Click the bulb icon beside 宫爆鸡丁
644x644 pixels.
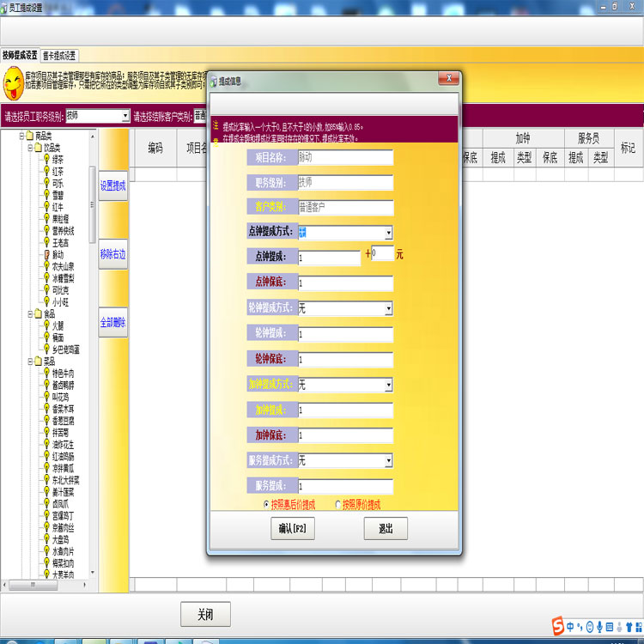[46, 515]
